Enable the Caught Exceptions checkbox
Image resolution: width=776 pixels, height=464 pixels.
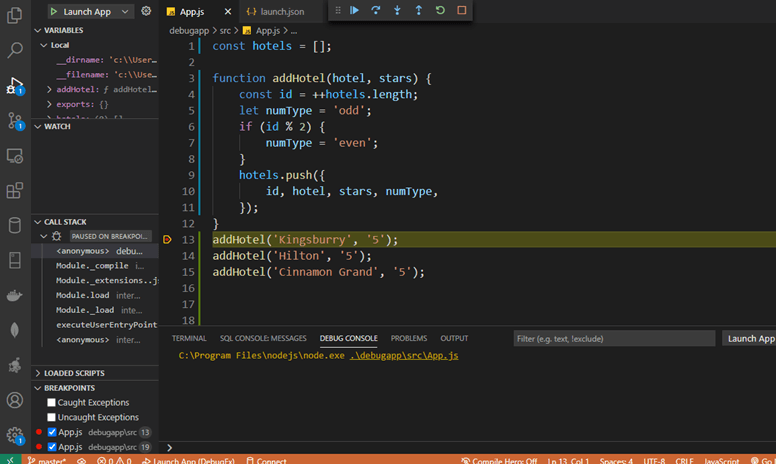click(x=52, y=402)
